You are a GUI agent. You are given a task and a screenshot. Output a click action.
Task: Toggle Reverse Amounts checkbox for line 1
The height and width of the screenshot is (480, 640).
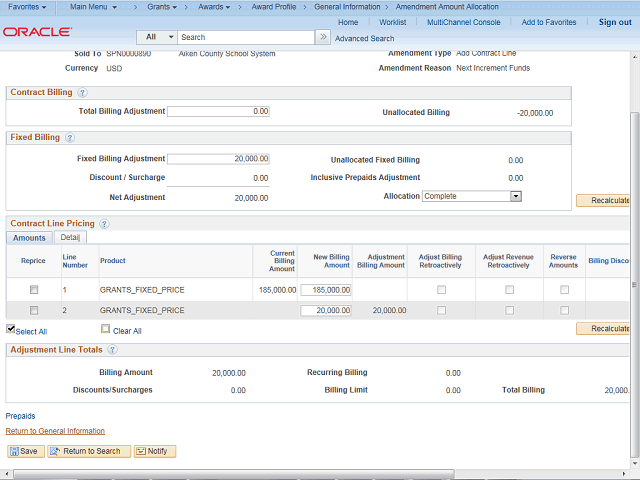[564, 290]
